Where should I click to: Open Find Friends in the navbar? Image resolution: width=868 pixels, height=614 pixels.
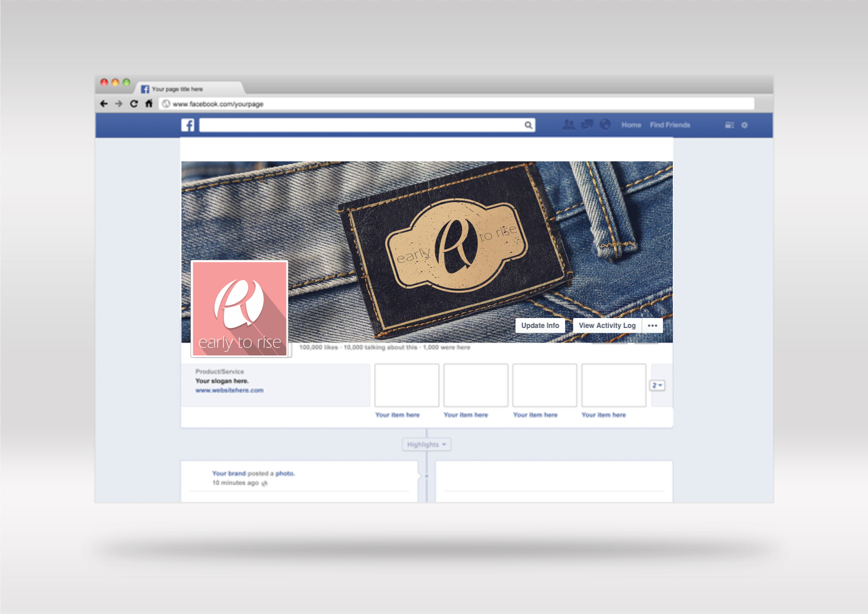click(670, 125)
